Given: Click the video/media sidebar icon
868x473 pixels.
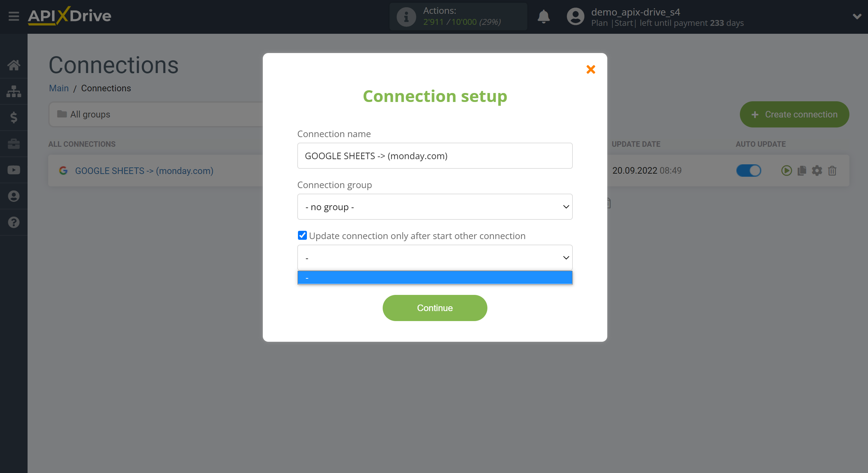Looking at the screenshot, I should (x=14, y=170).
